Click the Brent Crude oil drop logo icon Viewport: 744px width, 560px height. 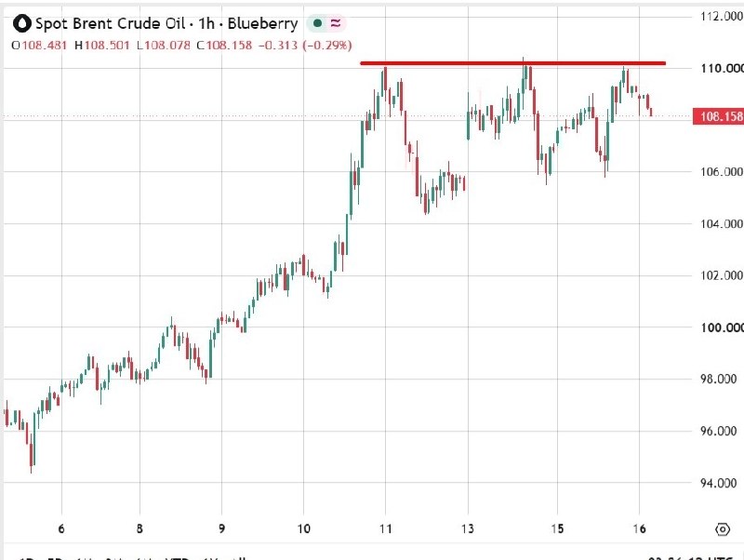coord(21,23)
